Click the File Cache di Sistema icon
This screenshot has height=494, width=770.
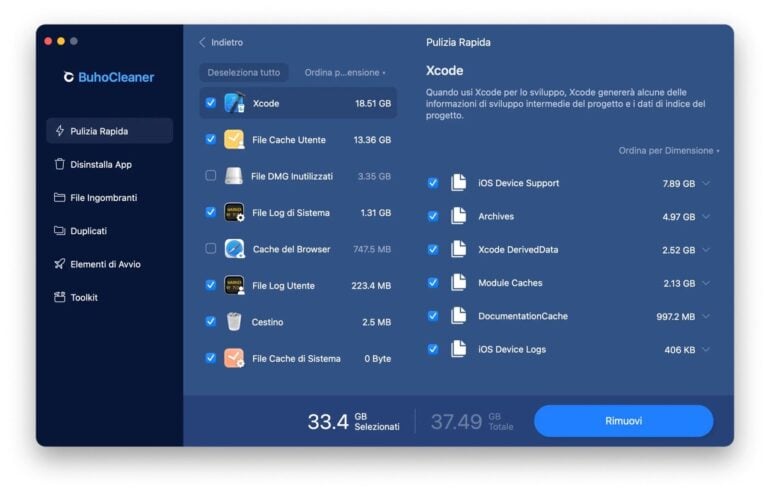[x=234, y=358]
